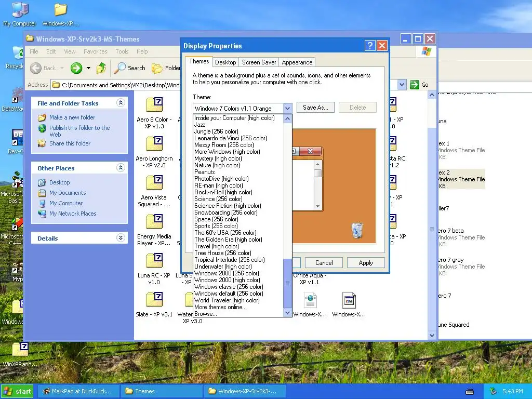Click the Up folder icon in Explorer toolbar
The height and width of the screenshot is (399, 532).
[x=101, y=68]
